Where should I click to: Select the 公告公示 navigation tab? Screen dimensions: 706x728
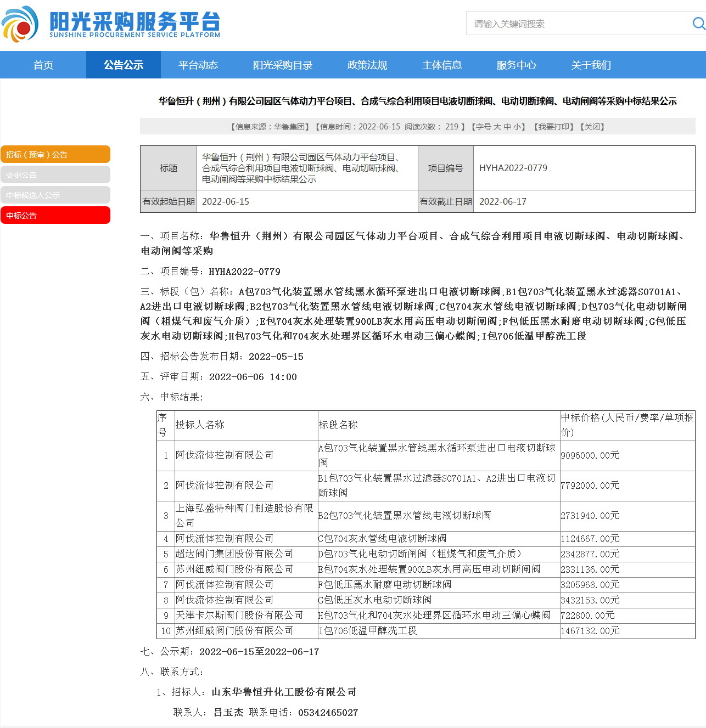[124, 65]
